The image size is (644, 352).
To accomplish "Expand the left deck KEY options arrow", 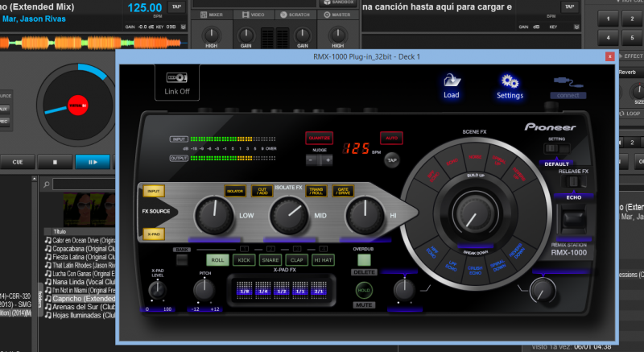I will pos(184,27).
